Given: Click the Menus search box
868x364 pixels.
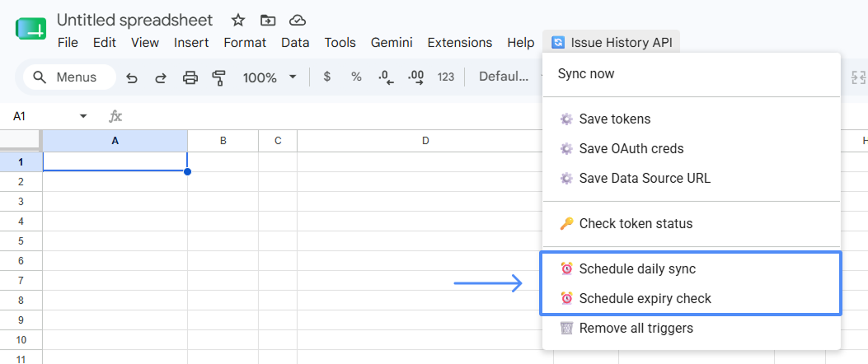Looking at the screenshot, I should point(69,77).
